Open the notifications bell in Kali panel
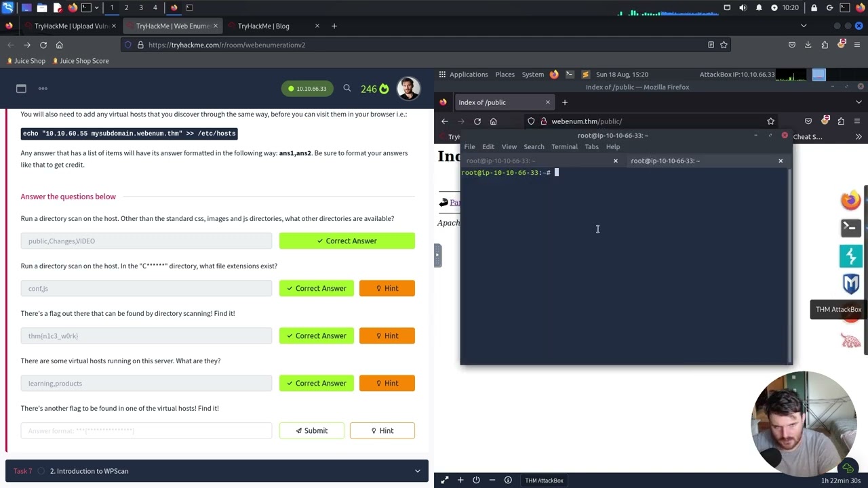This screenshot has width=868, height=488. pyautogui.click(x=759, y=7)
